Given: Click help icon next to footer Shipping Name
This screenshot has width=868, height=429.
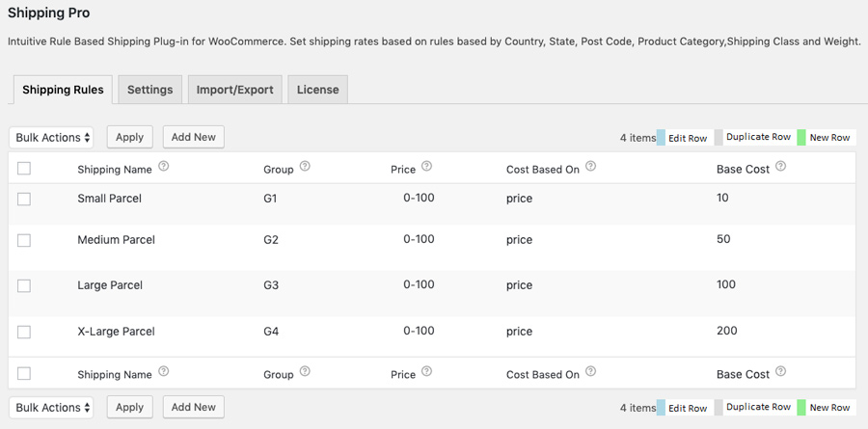Looking at the screenshot, I should tap(163, 371).
